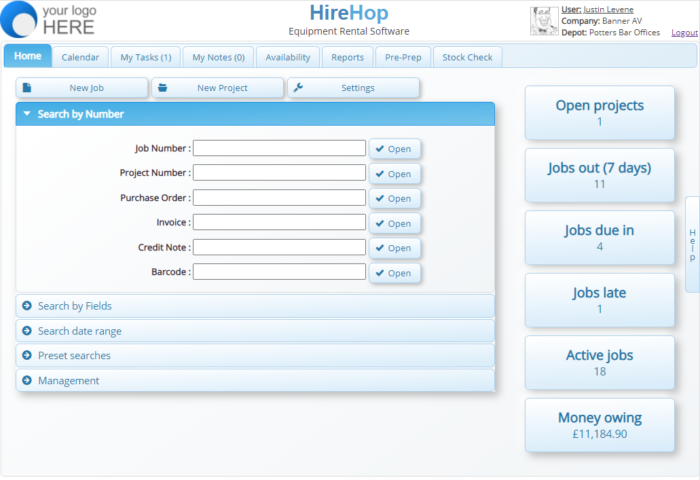Open the My Tasks (1) tab

pyautogui.click(x=146, y=57)
